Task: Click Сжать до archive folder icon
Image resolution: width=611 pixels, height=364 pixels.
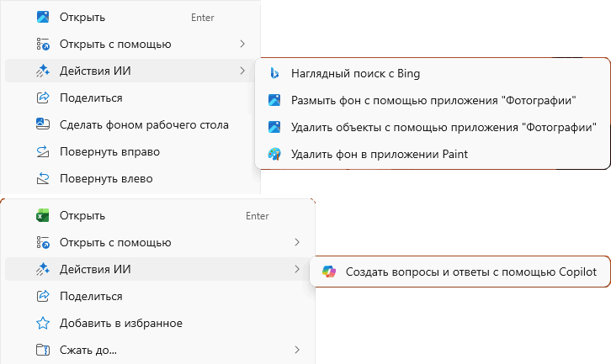Action: tap(43, 350)
